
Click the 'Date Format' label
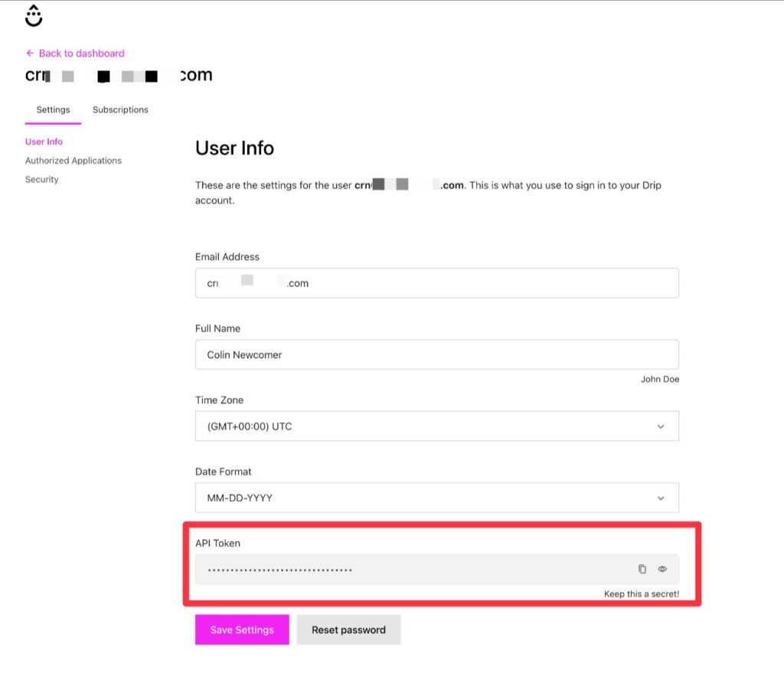[223, 471]
